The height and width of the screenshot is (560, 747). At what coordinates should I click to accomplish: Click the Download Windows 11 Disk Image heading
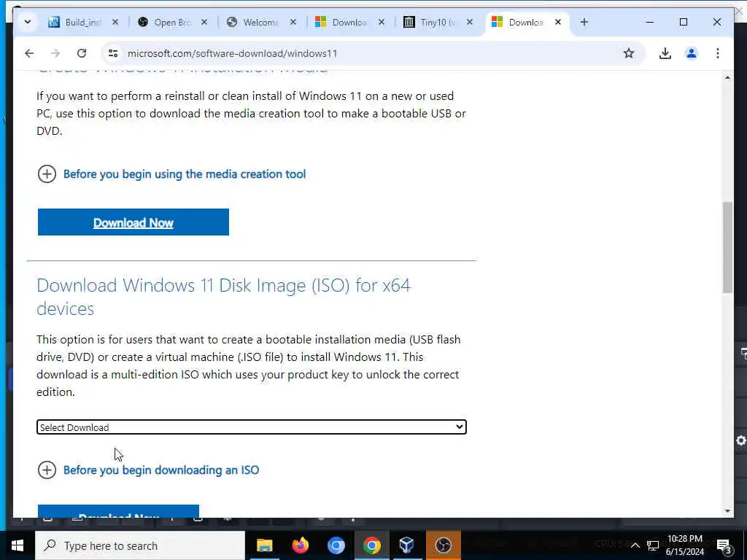click(x=223, y=297)
